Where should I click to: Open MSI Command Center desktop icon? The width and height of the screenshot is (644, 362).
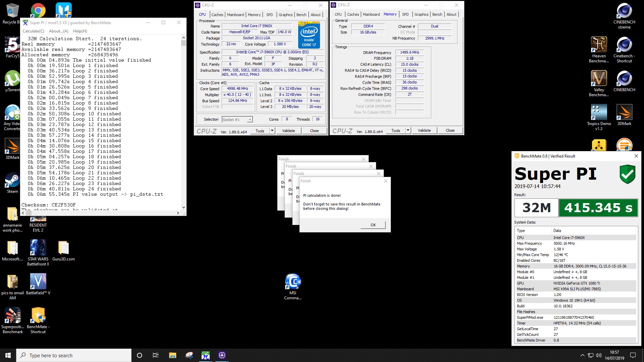pyautogui.click(x=293, y=287)
